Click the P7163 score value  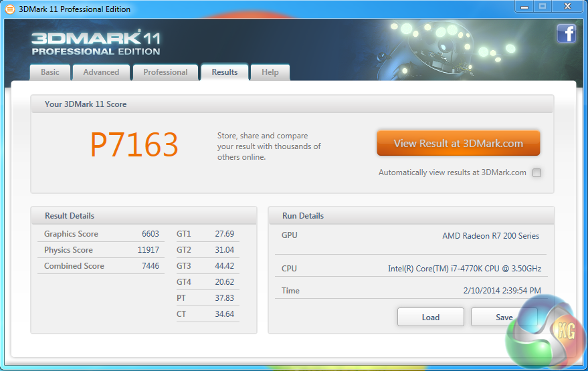(x=134, y=145)
